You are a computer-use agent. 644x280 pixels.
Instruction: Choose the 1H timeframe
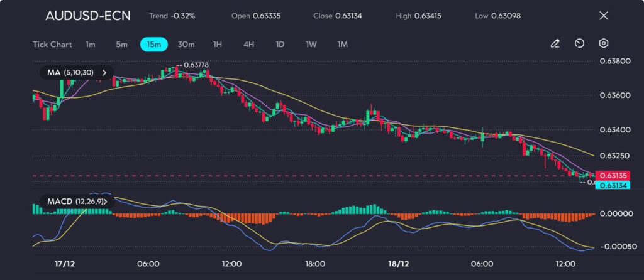(x=218, y=45)
